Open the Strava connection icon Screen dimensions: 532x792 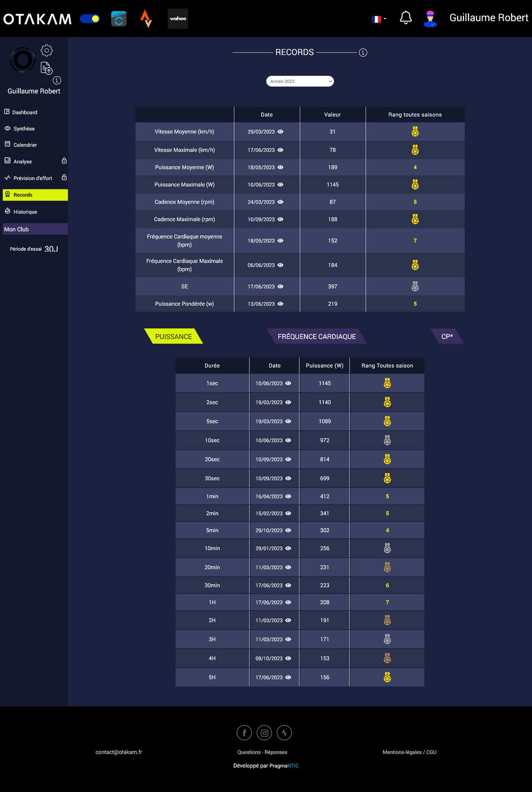coord(146,19)
